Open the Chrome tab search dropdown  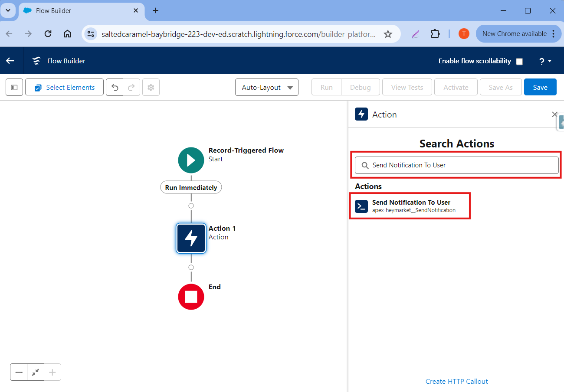pos(8,10)
